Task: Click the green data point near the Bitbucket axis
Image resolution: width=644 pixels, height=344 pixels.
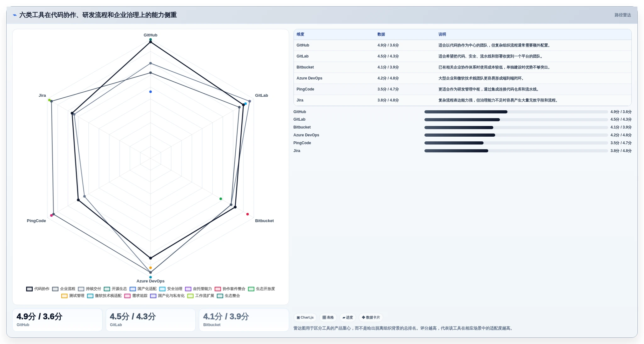Action: [x=221, y=199]
